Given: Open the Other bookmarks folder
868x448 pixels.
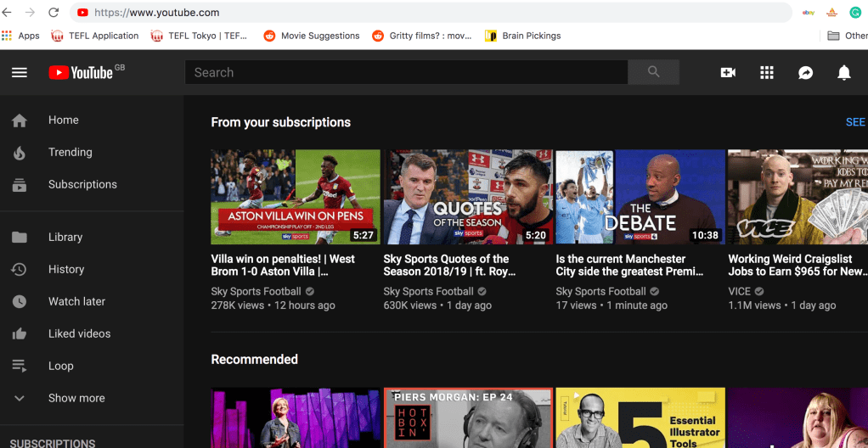Looking at the screenshot, I should click(848, 36).
